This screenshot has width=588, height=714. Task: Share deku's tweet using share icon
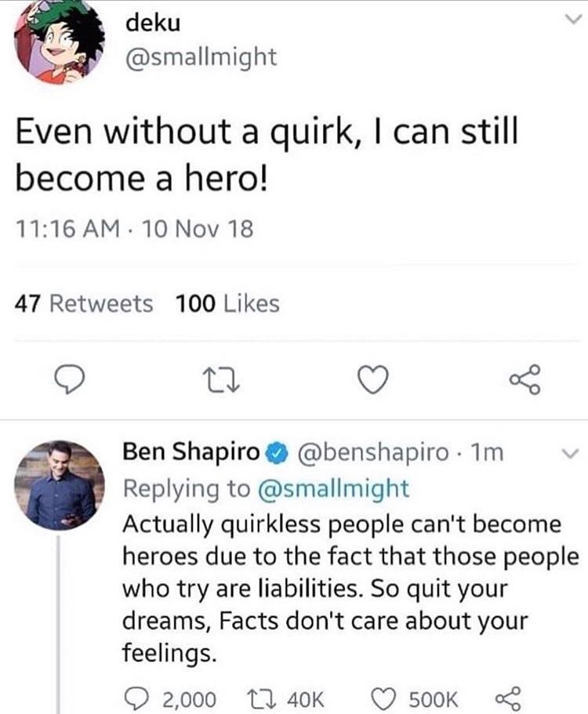pos(525,380)
